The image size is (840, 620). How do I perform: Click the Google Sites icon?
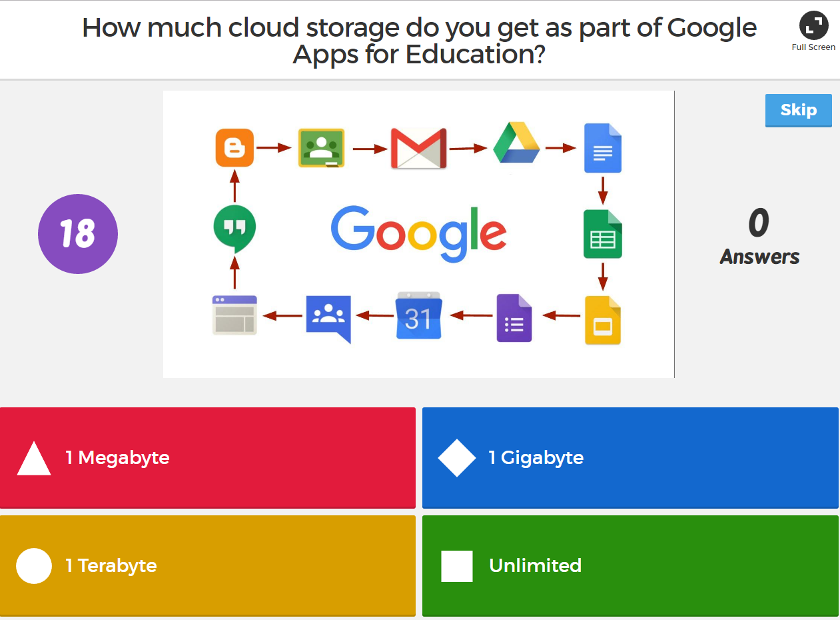click(x=234, y=315)
